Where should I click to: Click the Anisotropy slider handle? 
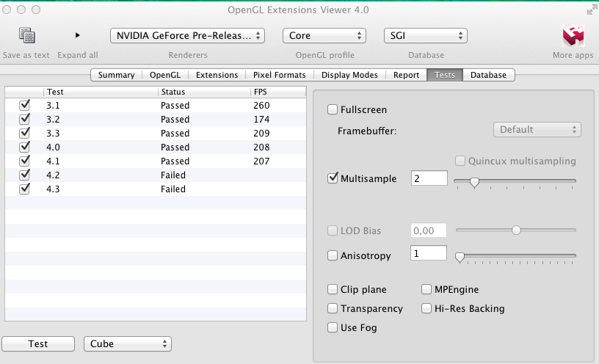pyautogui.click(x=460, y=258)
